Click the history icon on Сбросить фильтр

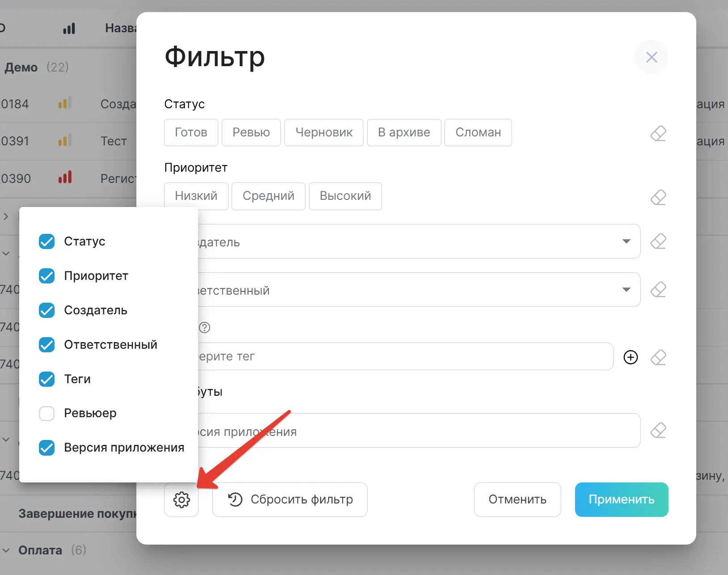tap(234, 499)
